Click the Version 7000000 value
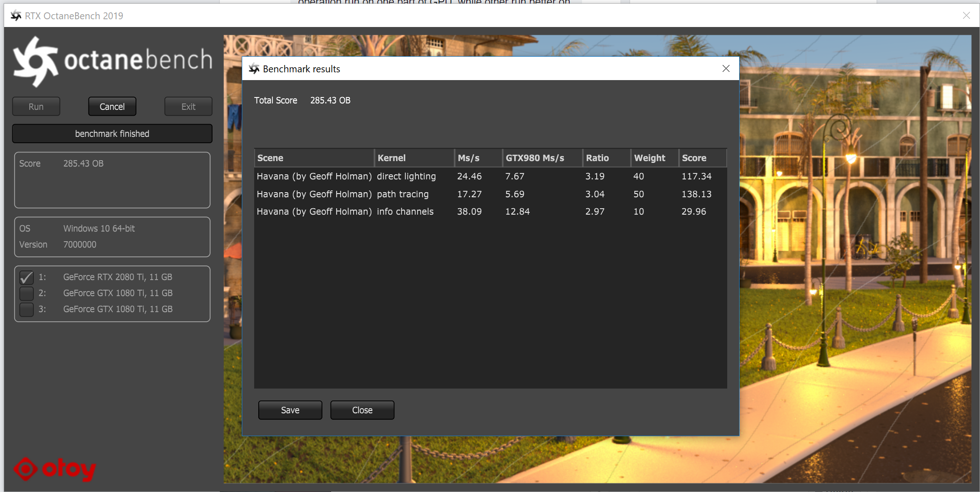 pyautogui.click(x=80, y=244)
